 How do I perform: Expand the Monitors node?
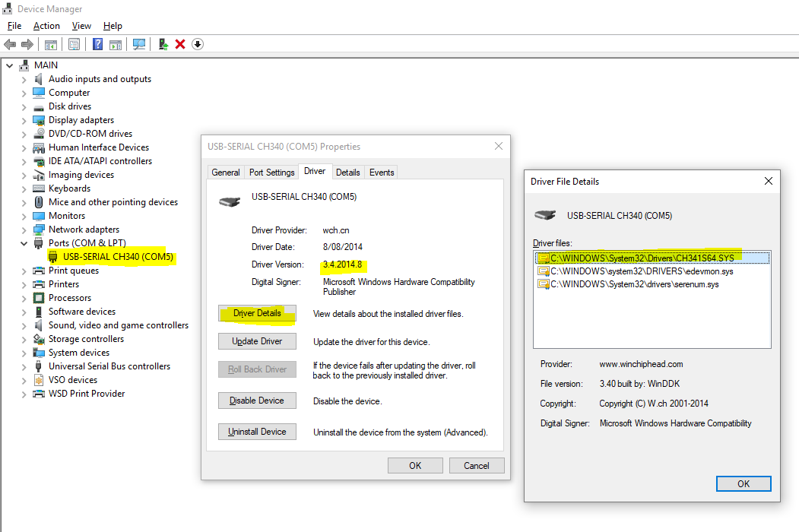click(24, 216)
